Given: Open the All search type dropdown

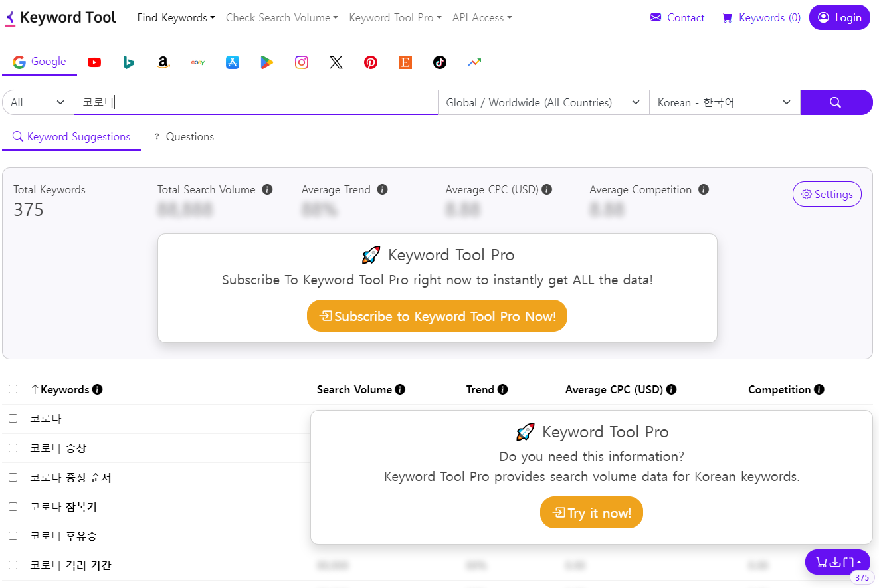Looking at the screenshot, I should tap(38, 102).
